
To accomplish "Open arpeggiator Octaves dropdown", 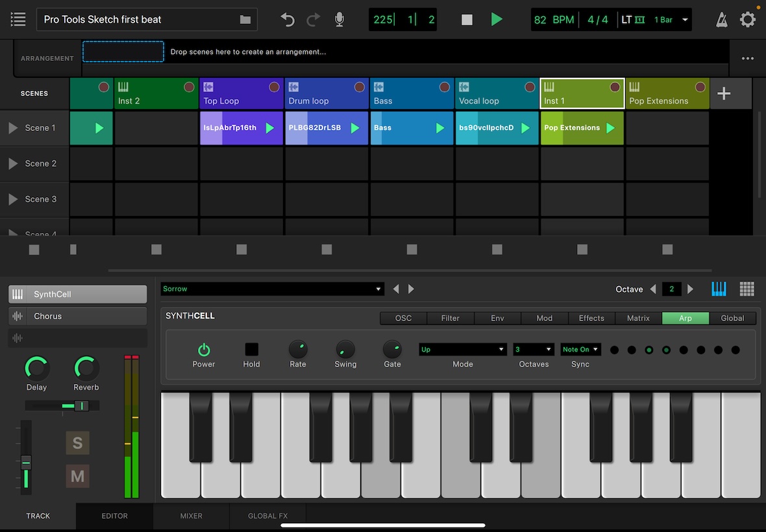I will tap(534, 350).
